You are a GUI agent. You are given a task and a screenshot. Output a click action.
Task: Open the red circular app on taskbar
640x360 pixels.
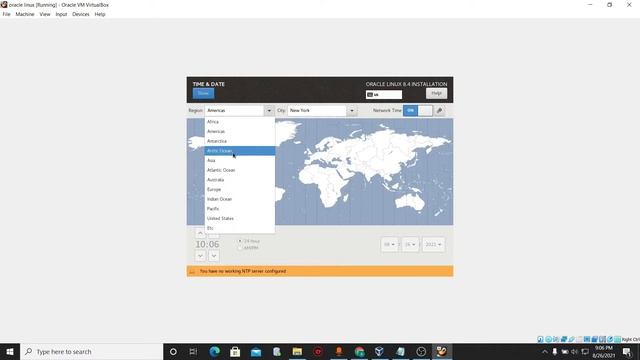pos(318,351)
